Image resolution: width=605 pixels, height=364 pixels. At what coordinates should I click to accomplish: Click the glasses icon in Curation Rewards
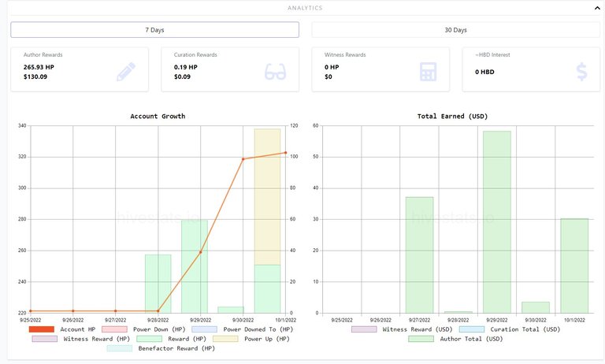tap(275, 72)
